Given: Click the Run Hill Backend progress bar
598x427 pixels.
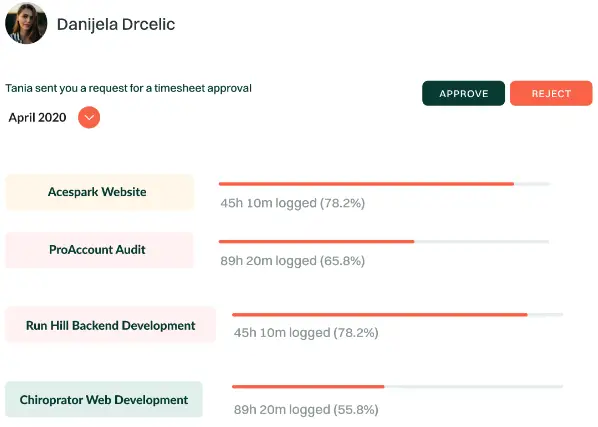Looking at the screenshot, I should pyautogui.click(x=397, y=315).
